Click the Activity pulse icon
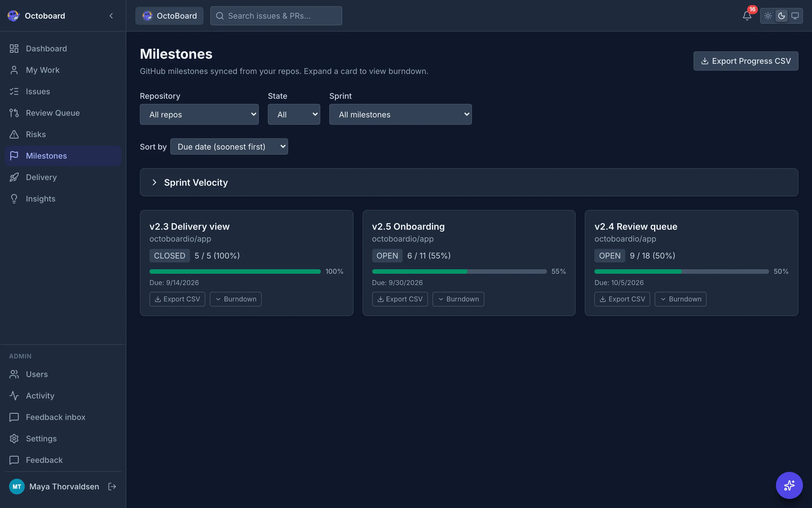This screenshot has width=812, height=508. (x=14, y=395)
